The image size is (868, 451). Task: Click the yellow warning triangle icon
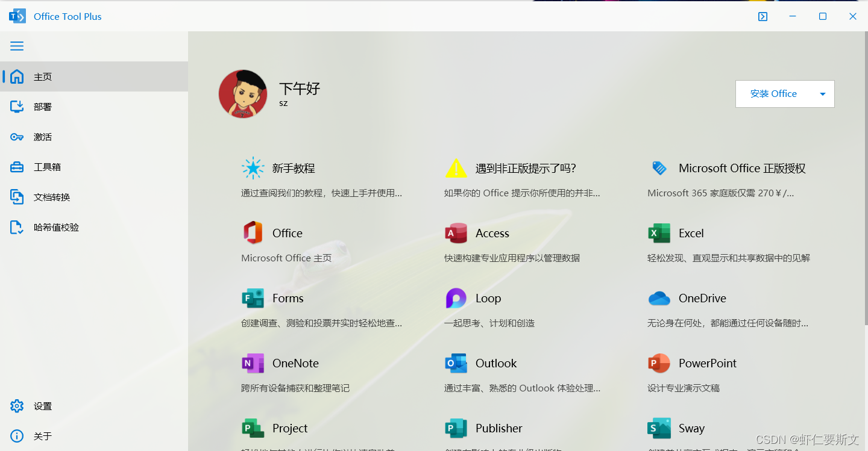pos(456,168)
